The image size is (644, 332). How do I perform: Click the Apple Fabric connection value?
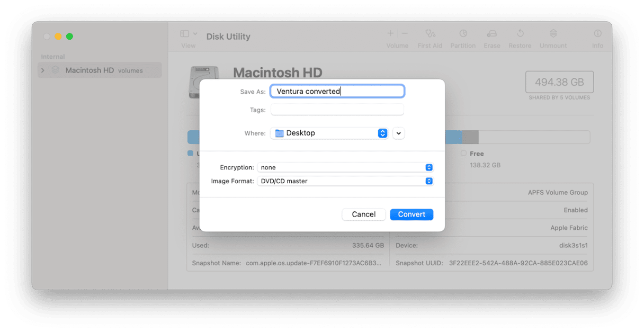569,228
